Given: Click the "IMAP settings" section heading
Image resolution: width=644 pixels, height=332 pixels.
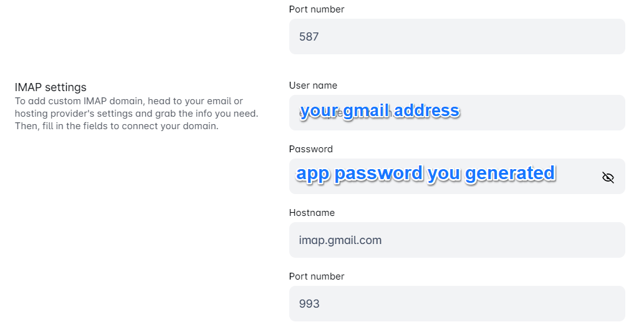Looking at the screenshot, I should click(x=50, y=87).
